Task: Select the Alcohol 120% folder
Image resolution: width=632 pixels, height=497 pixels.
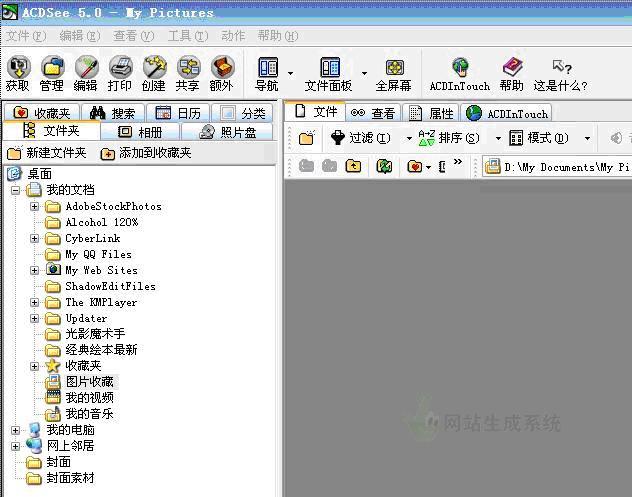Action: point(91,222)
